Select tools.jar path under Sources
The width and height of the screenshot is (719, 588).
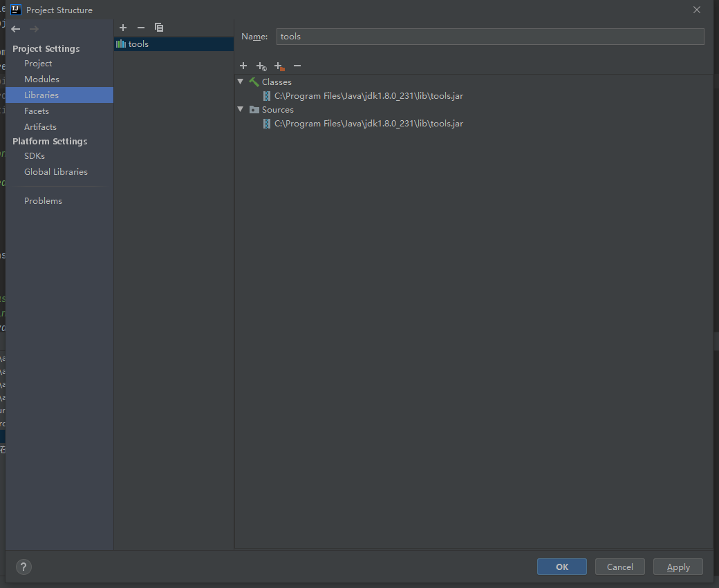pyautogui.click(x=368, y=124)
